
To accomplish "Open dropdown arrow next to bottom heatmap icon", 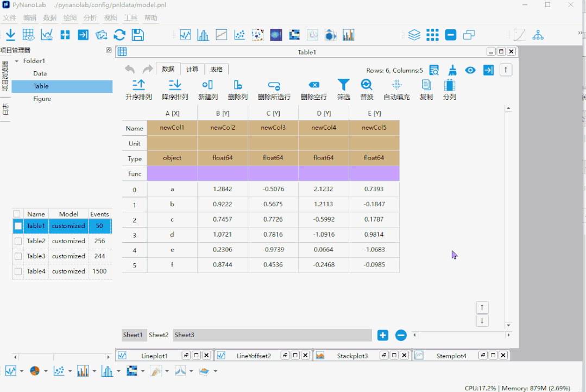I will 143,371.
